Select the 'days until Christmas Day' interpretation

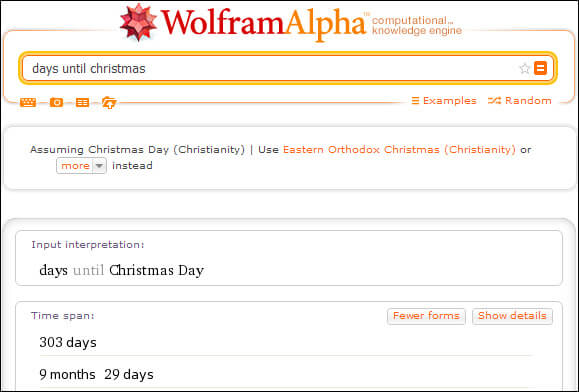[x=121, y=270]
